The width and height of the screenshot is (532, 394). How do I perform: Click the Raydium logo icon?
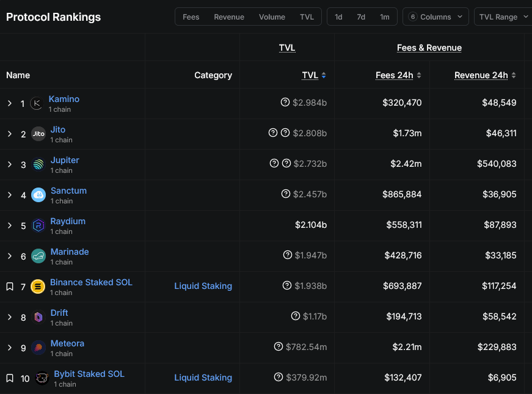pyautogui.click(x=38, y=225)
